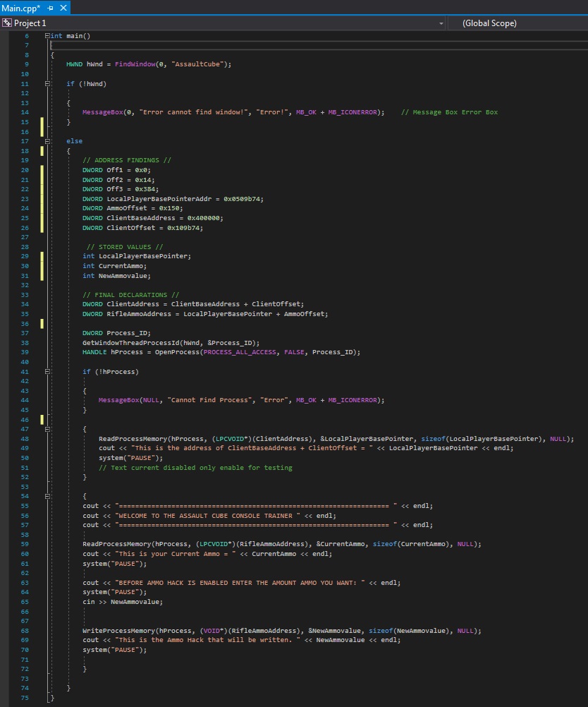Click the dropdown arrow next to Project 1

tap(443, 23)
